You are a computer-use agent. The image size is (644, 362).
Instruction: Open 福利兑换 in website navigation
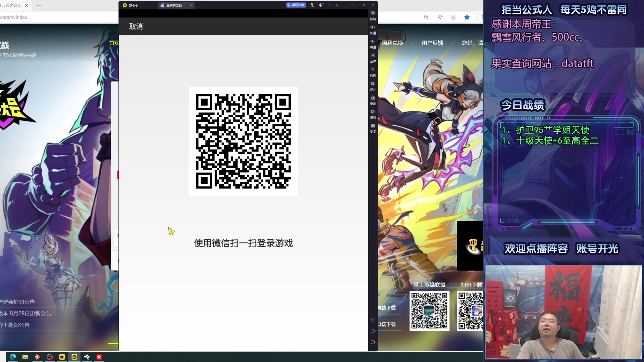[392, 43]
